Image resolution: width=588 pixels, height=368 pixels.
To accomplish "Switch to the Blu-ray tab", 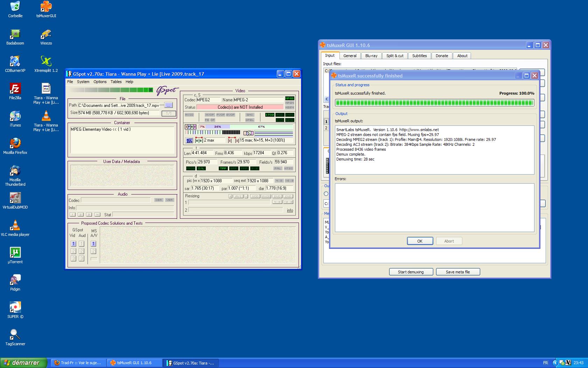I will (x=371, y=56).
